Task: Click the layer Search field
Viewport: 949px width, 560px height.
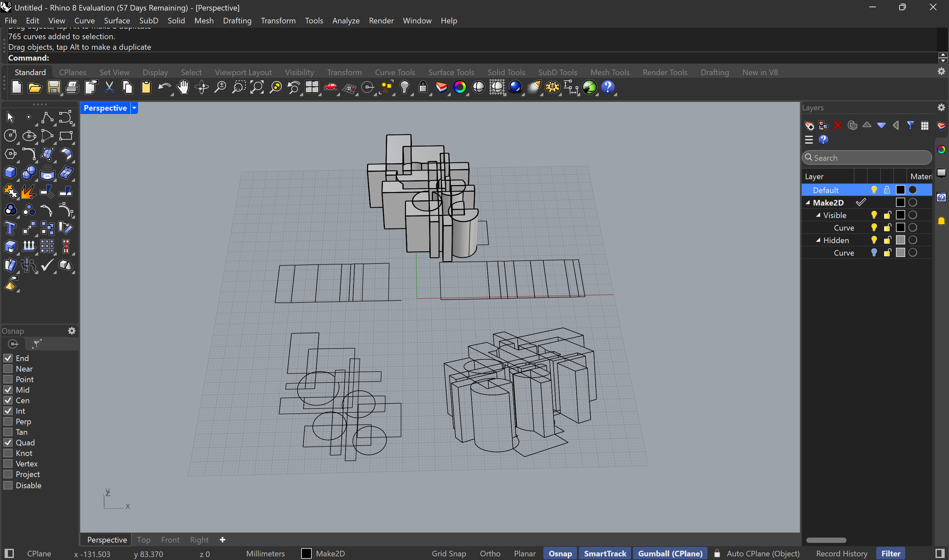Action: (866, 157)
